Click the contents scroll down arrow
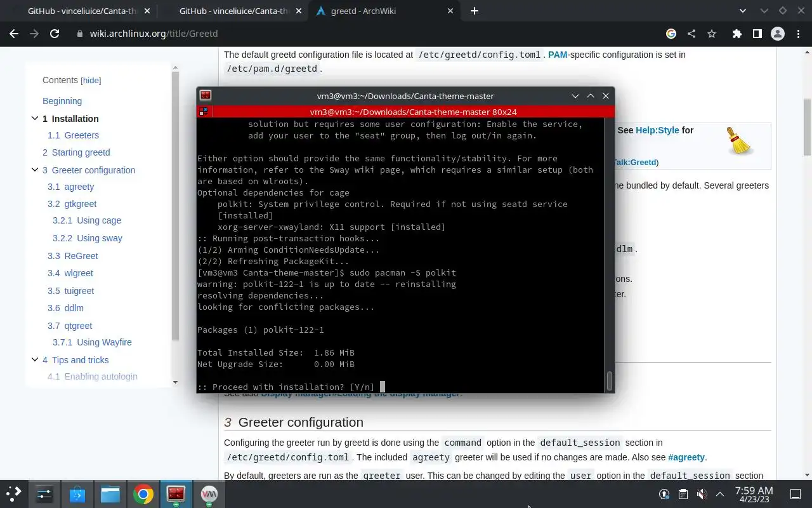Viewport: 812px width, 508px height. tap(176, 382)
